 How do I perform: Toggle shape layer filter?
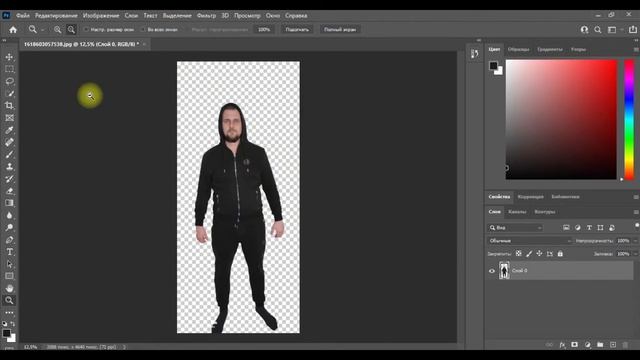[x=600, y=228]
